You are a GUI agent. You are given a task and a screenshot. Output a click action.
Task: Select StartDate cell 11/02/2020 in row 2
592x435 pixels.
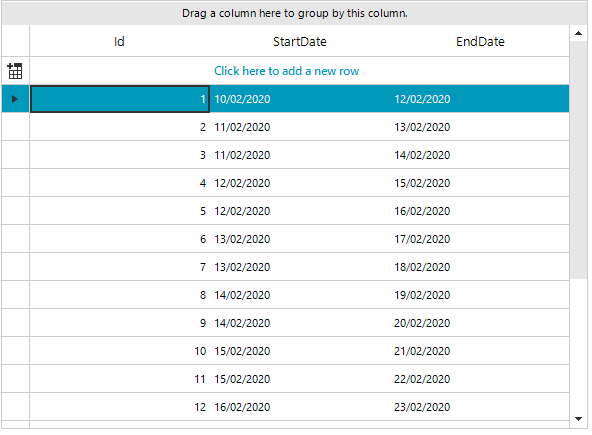pos(300,127)
